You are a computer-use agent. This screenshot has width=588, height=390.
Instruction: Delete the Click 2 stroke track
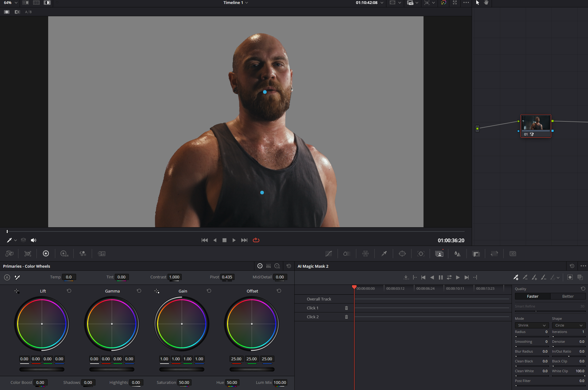tap(346, 317)
